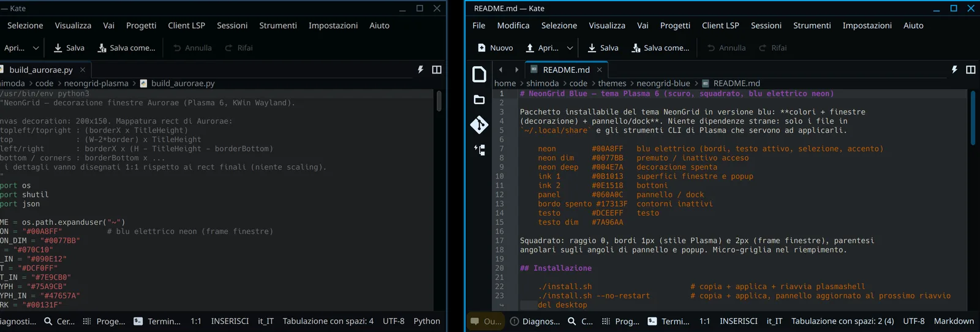The height and width of the screenshot is (332, 980).
Task: Click neongrid-plasma breadcrumb in build_aurorae window
Action: point(97,83)
